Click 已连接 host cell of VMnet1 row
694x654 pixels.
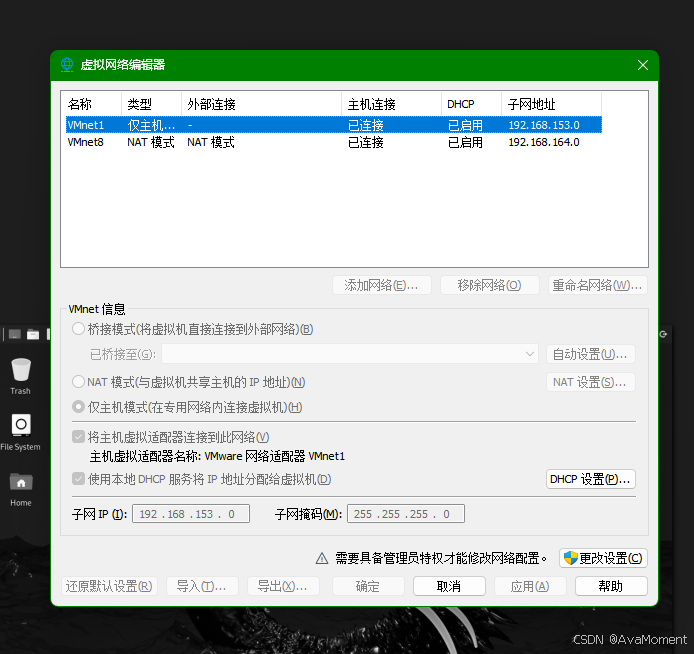[x=366, y=125]
